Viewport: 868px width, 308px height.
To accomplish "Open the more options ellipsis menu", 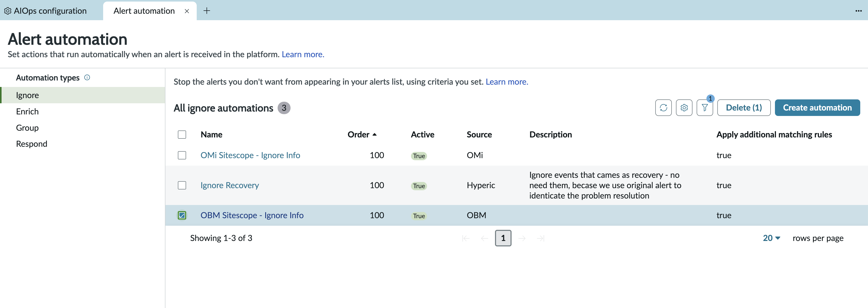I will coord(858,11).
